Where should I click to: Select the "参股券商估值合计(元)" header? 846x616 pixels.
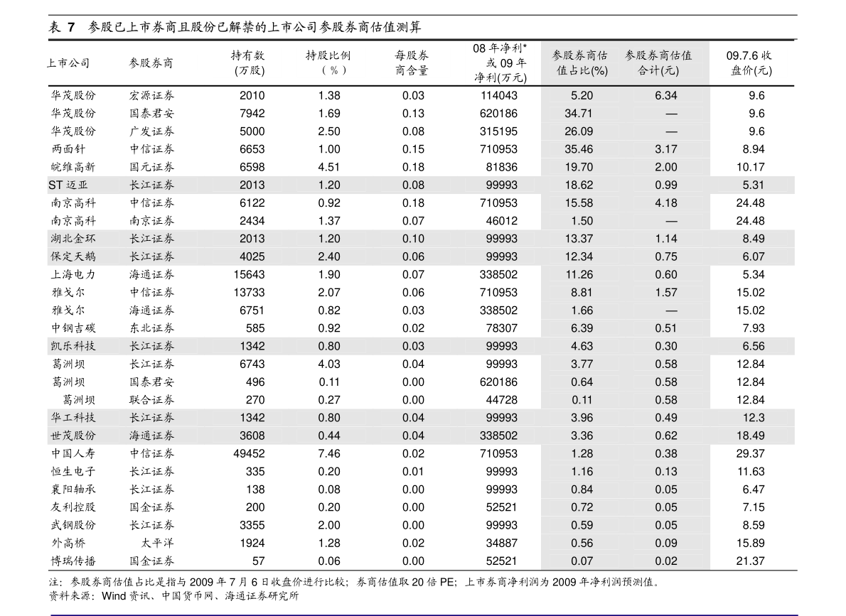coord(659,63)
